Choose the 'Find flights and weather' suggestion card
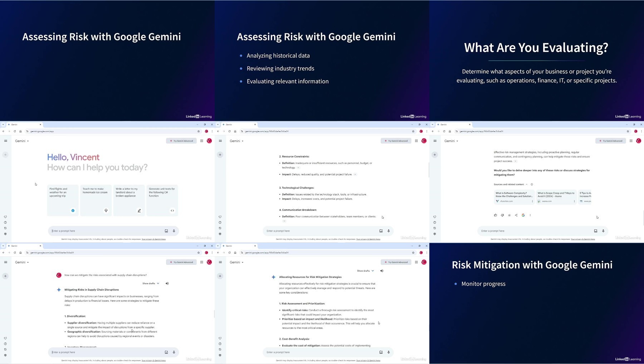This screenshot has height=364, width=644. 63,200
